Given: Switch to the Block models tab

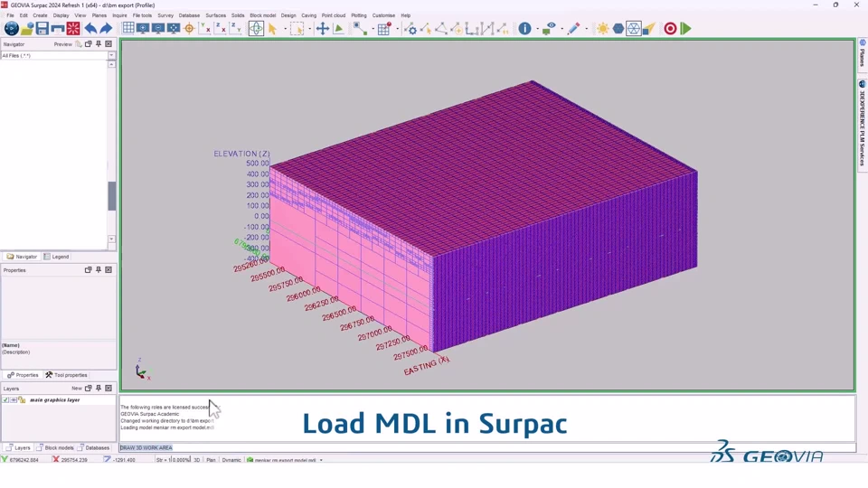Looking at the screenshot, I should tap(55, 447).
